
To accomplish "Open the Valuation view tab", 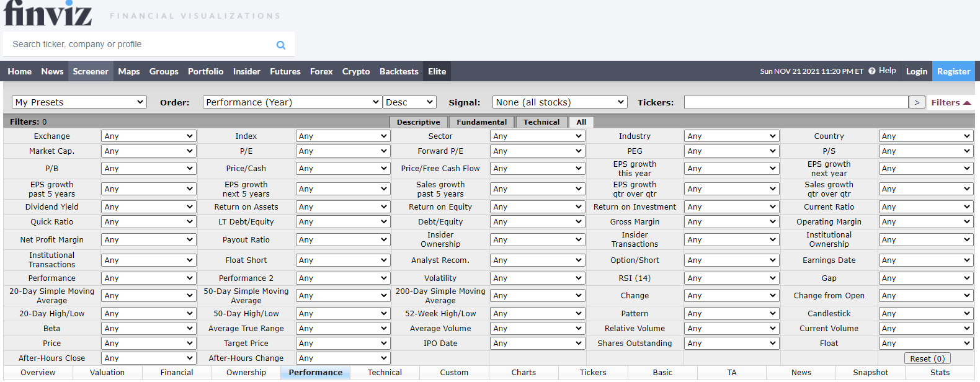I will click(x=107, y=373).
